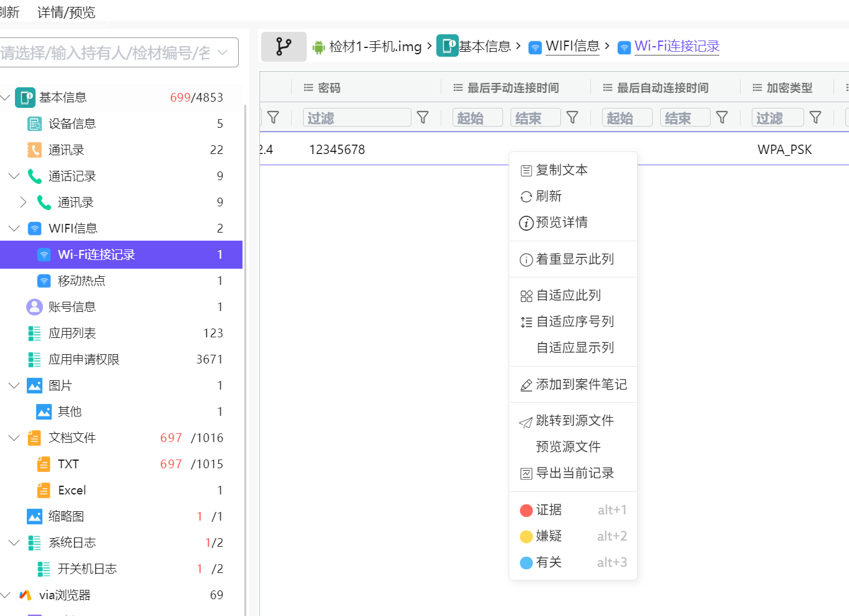Select the 其他 tree item under 图片

click(x=121, y=411)
